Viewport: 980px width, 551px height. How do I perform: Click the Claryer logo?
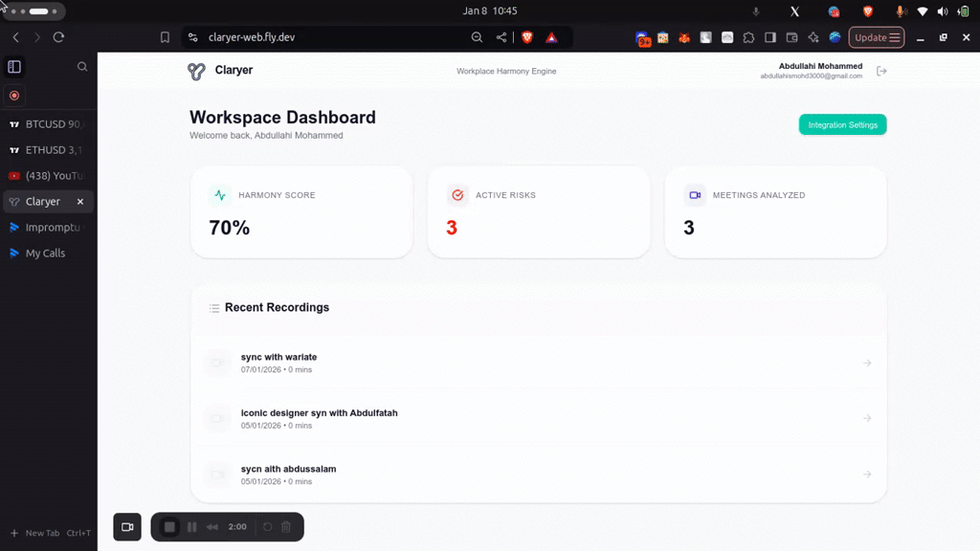pos(196,71)
